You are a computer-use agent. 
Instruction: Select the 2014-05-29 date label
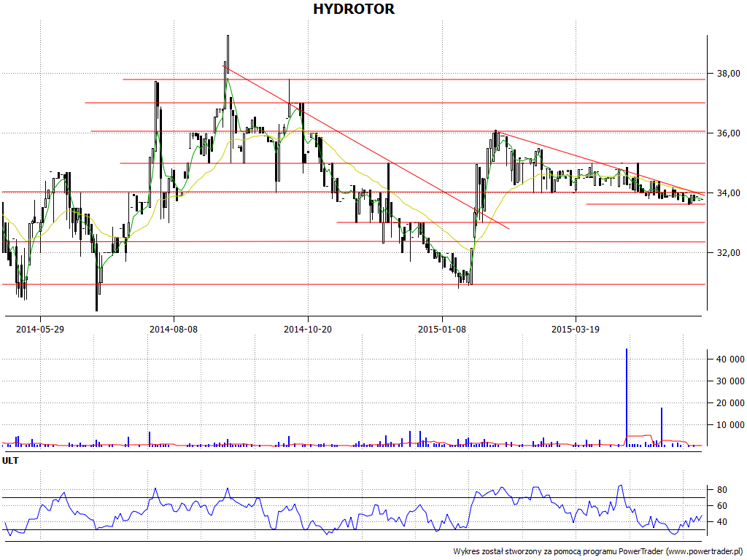[40, 329]
